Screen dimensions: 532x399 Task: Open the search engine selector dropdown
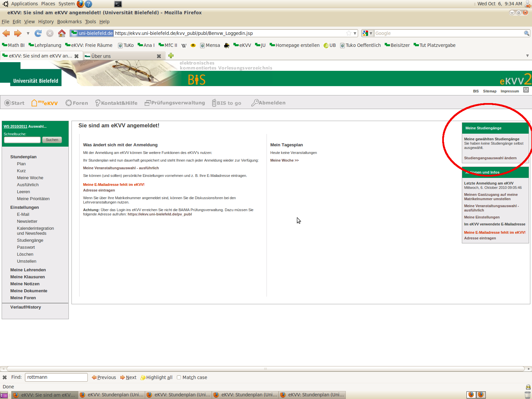click(x=367, y=33)
